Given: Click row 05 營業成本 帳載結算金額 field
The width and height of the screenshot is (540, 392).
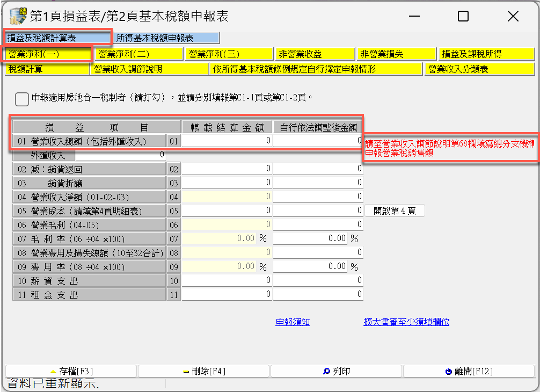Looking at the screenshot, I should [x=227, y=210].
